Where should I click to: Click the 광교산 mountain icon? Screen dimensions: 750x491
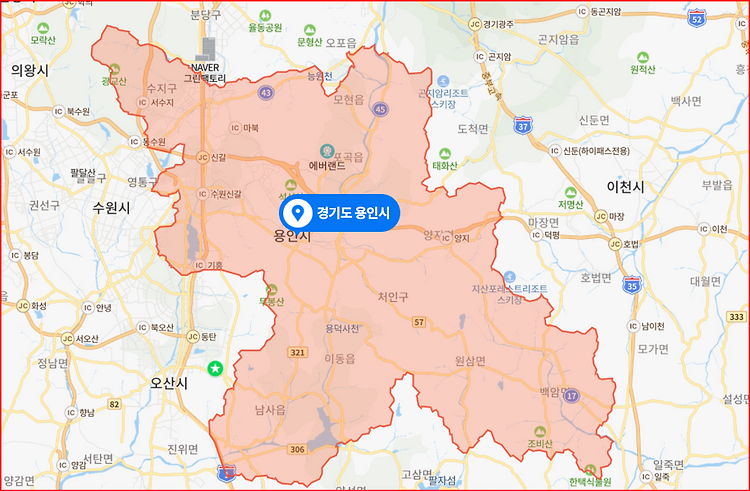coord(114,70)
